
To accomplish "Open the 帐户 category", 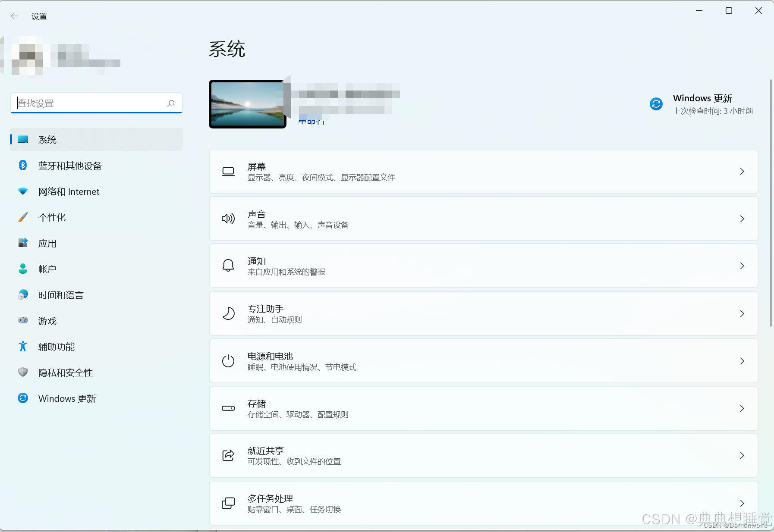I will coord(96,269).
